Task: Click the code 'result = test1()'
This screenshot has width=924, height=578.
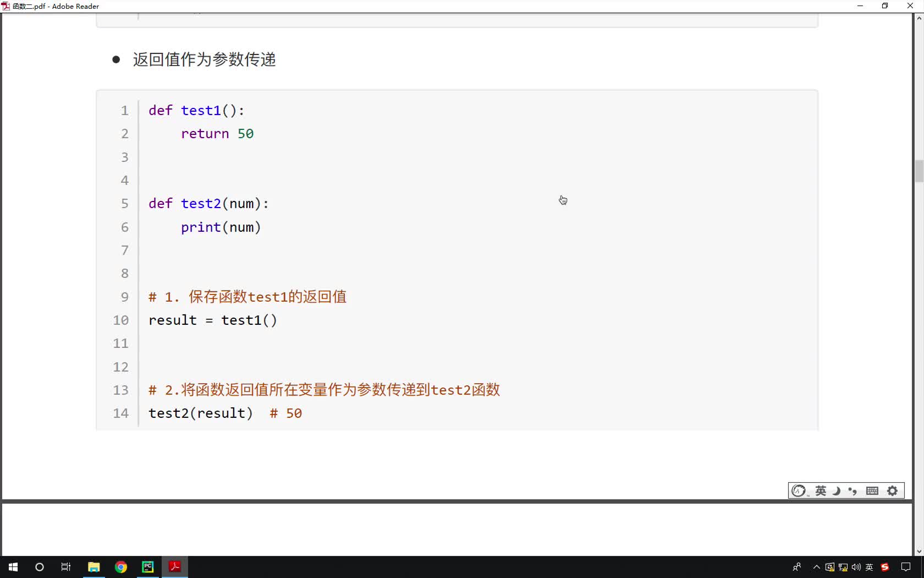Action: click(x=213, y=320)
